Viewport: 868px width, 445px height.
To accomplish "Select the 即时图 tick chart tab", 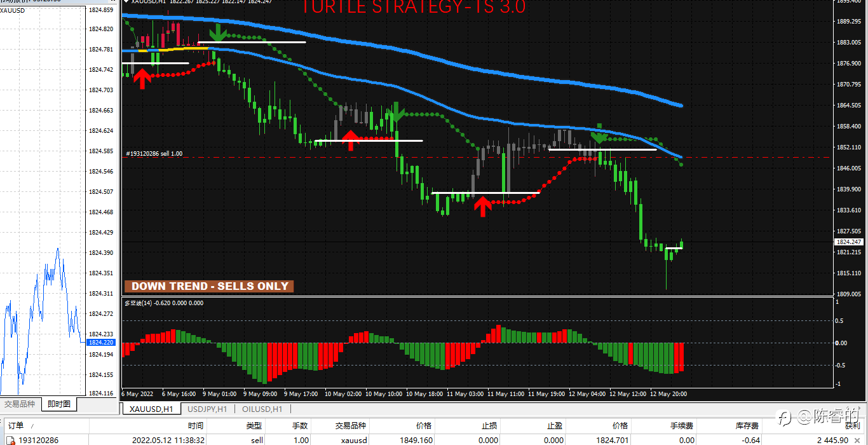I will (58, 404).
